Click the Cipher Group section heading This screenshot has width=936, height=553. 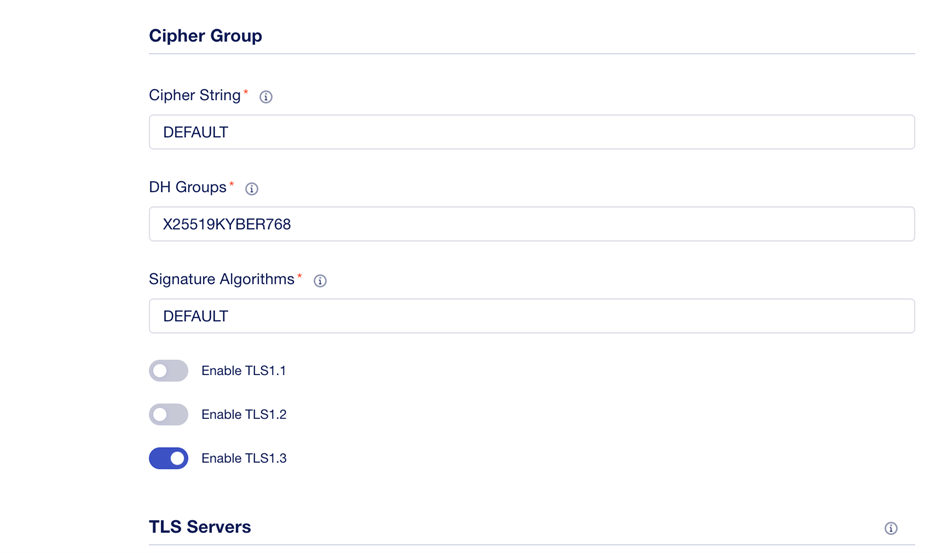tap(205, 36)
